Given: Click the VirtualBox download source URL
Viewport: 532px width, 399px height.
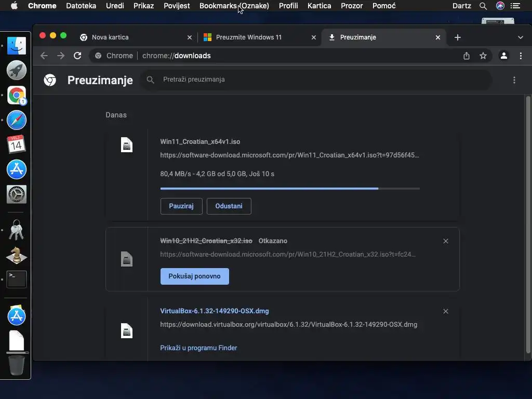Looking at the screenshot, I should [289, 325].
